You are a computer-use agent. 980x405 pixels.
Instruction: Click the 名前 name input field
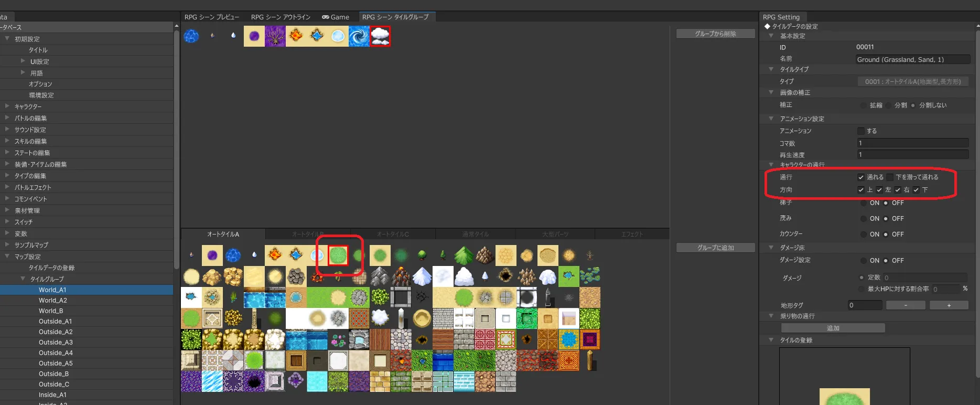[x=912, y=60]
